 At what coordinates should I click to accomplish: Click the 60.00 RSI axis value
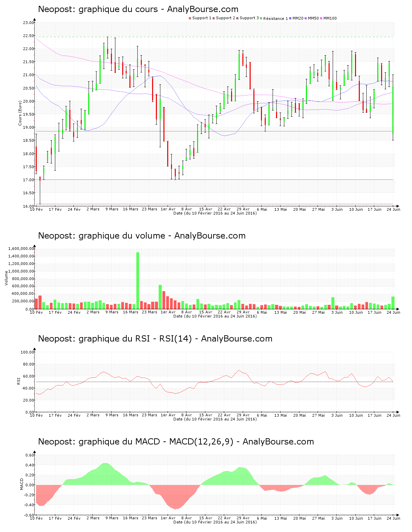click(28, 377)
